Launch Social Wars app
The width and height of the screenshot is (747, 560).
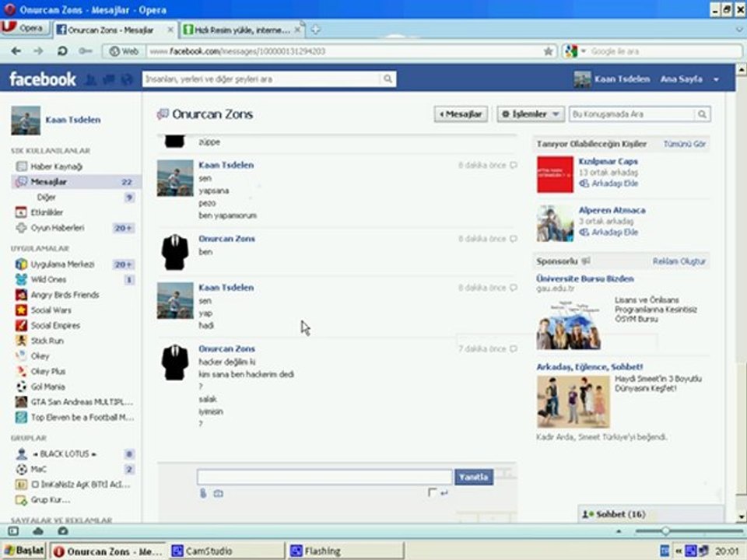click(51, 310)
